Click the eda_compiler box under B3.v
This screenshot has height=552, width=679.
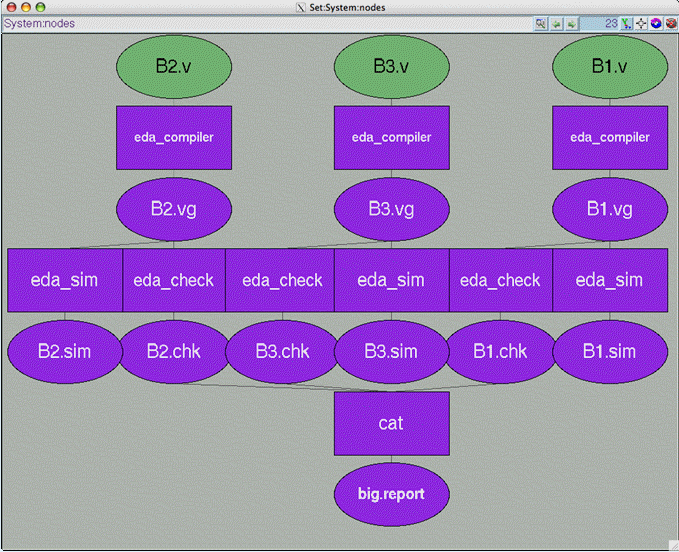pyautogui.click(x=391, y=138)
